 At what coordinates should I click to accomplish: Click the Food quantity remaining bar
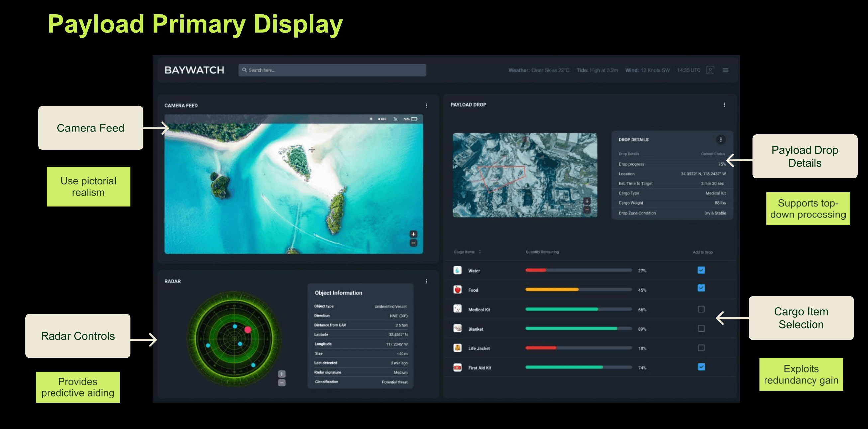[x=578, y=290]
